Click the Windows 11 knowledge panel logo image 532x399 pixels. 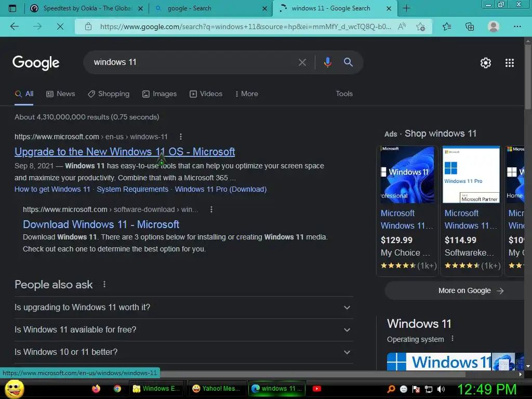439,362
